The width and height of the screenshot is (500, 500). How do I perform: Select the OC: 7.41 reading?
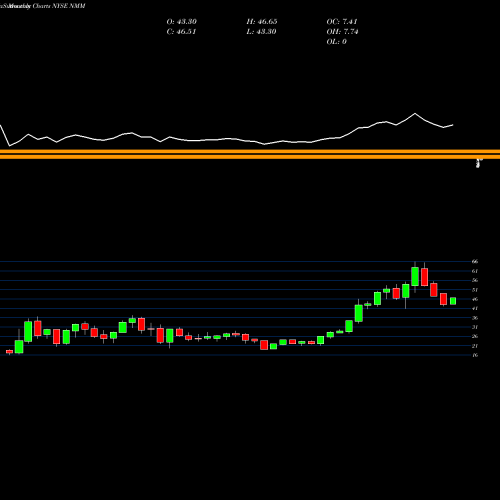(342, 22)
